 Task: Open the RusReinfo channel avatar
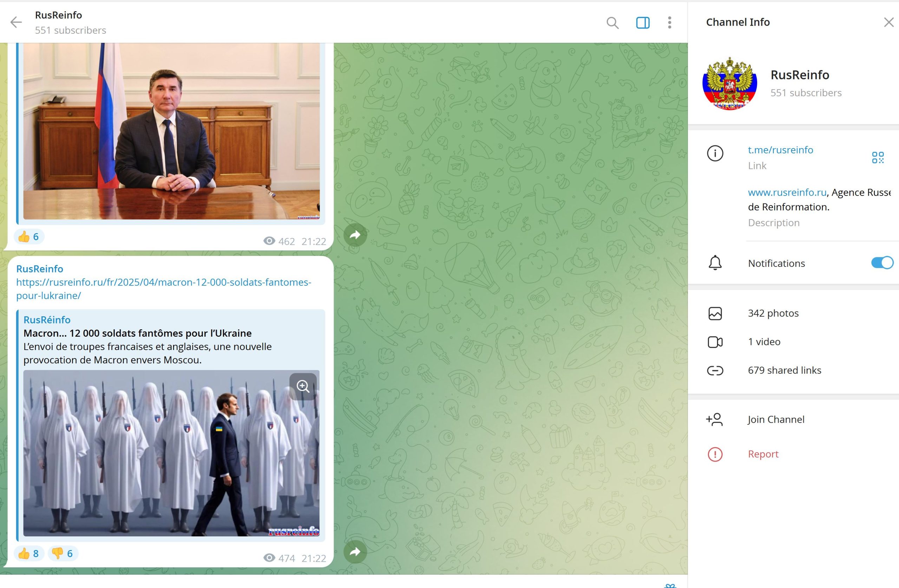(729, 84)
